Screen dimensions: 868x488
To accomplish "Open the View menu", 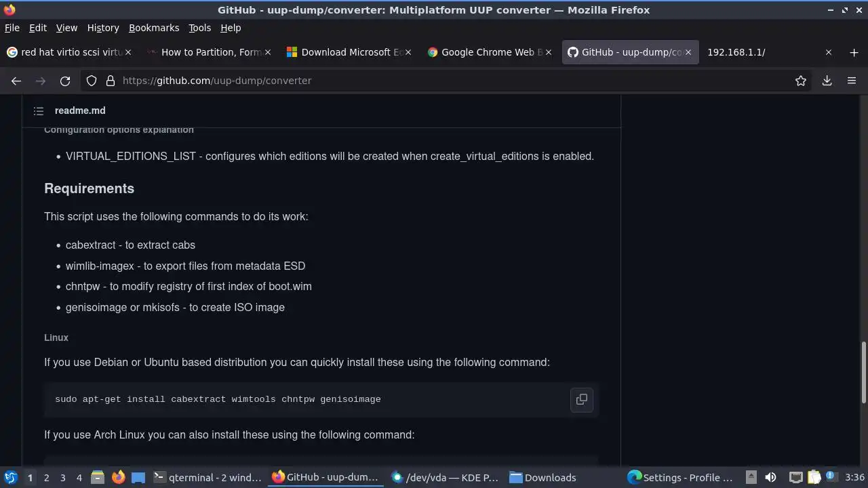I will pos(66,28).
